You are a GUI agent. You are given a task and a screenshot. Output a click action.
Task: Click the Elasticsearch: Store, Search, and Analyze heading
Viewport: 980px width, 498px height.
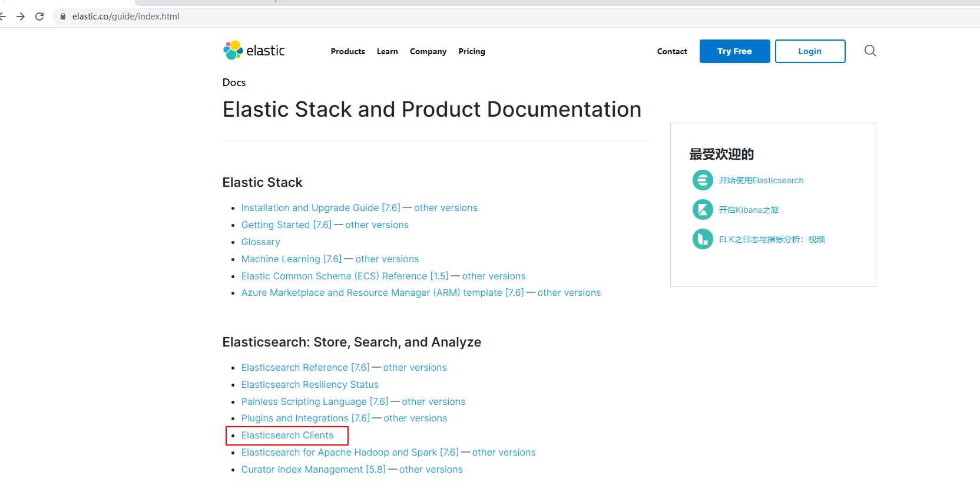tap(352, 342)
